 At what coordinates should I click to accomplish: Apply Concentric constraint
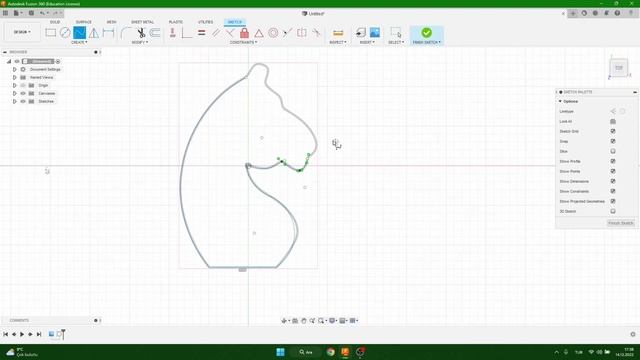273,33
